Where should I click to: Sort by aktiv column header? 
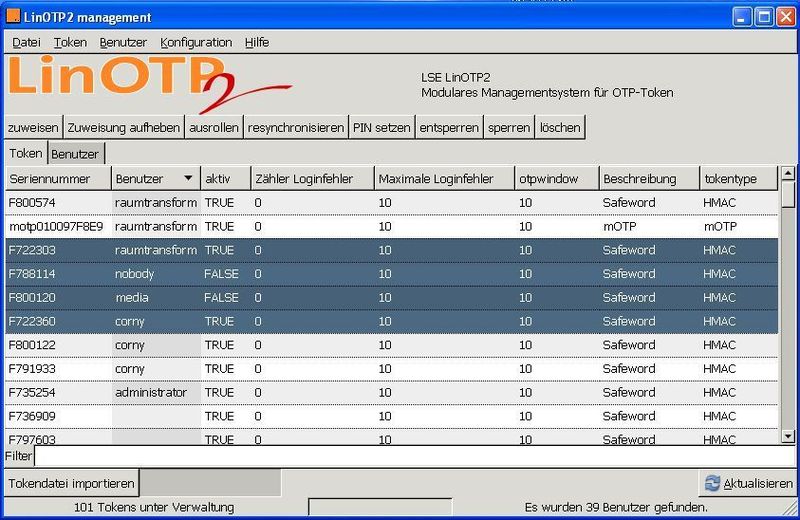[226, 179]
